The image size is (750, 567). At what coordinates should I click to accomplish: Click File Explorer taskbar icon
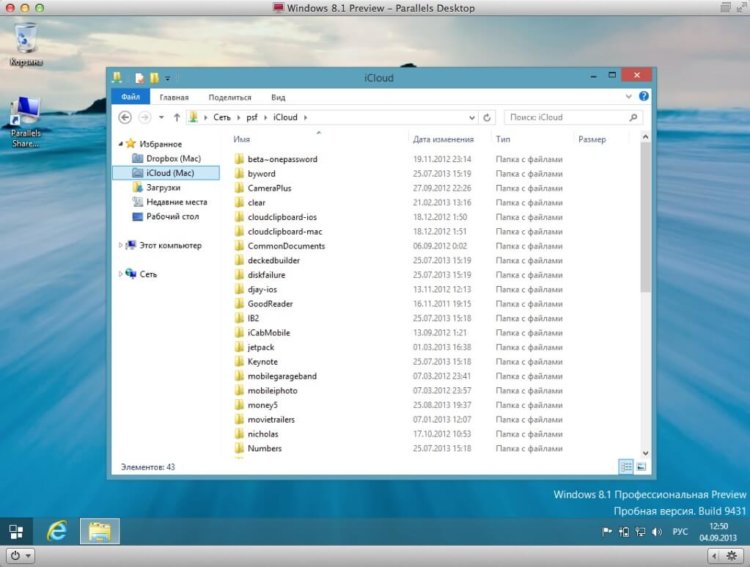(99, 531)
